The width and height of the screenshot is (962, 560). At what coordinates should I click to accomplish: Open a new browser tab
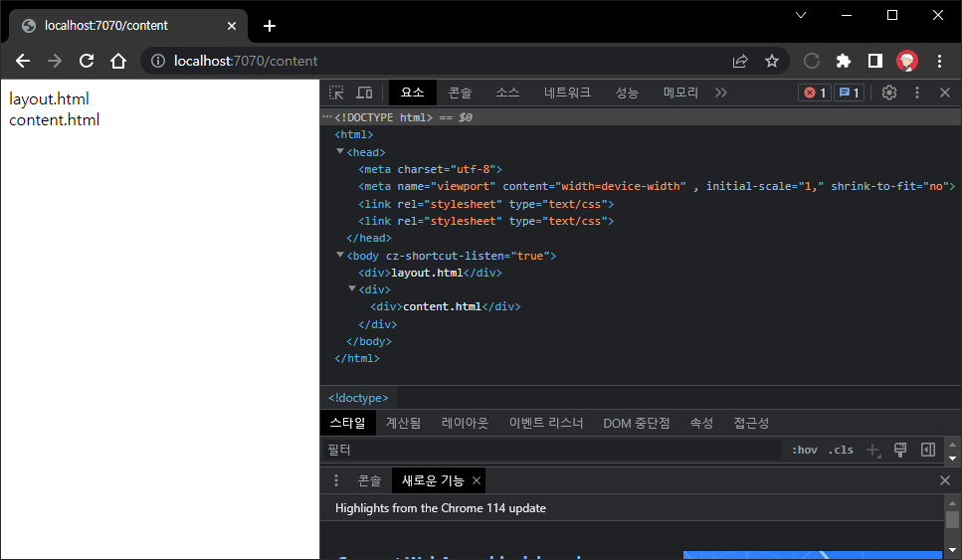(270, 26)
